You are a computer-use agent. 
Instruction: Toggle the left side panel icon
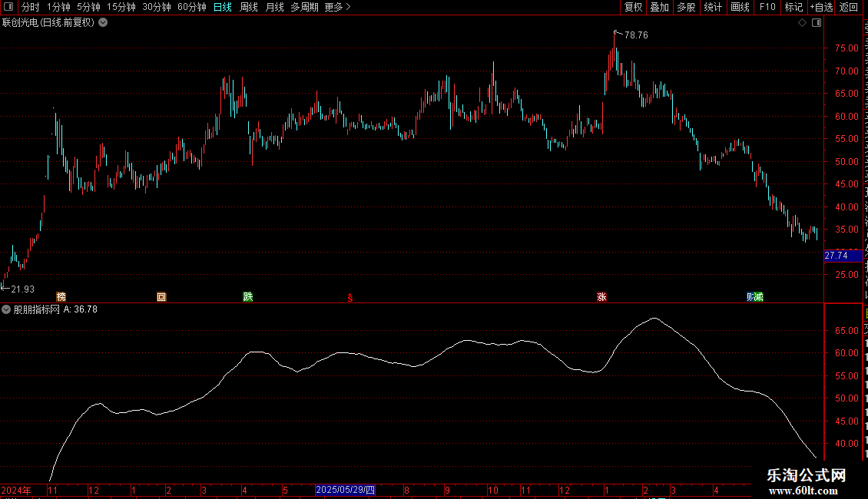(8, 7)
